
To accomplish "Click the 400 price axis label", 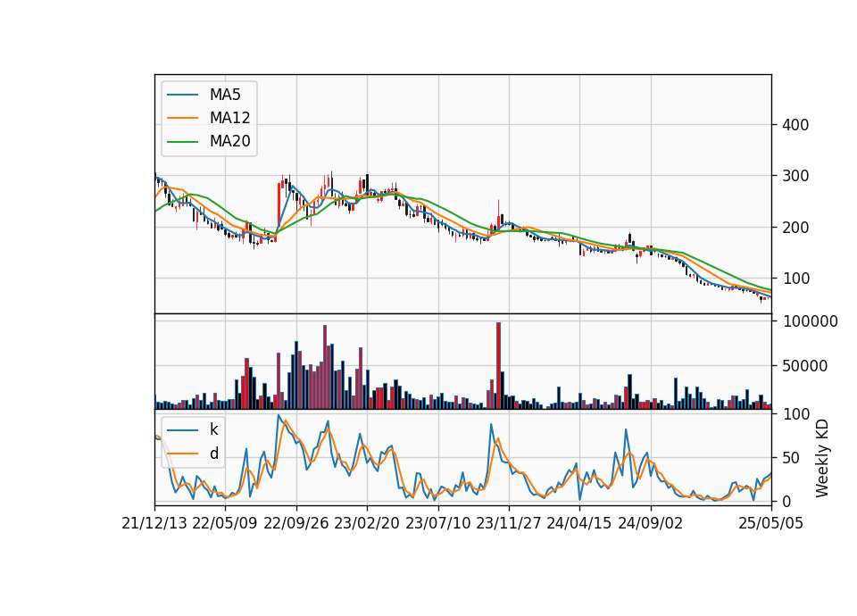I will [795, 125].
